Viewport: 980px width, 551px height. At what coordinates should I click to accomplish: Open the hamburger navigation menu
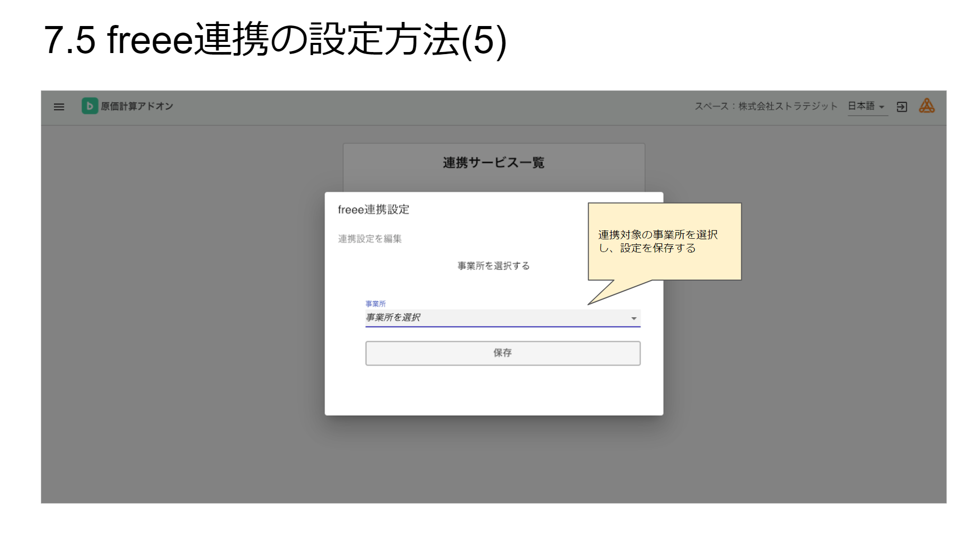59,107
